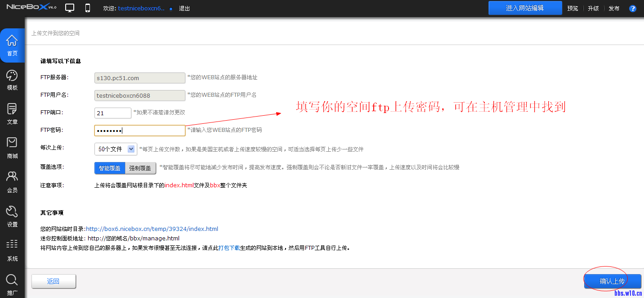Viewport: 644px width, 298px height.
Task: Switch to mobile preview with the phone icon
Action: click(87, 8)
